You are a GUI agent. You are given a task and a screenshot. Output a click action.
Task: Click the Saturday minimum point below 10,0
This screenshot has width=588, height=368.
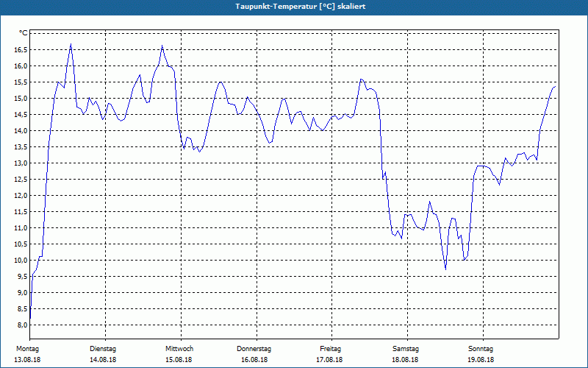click(x=445, y=269)
